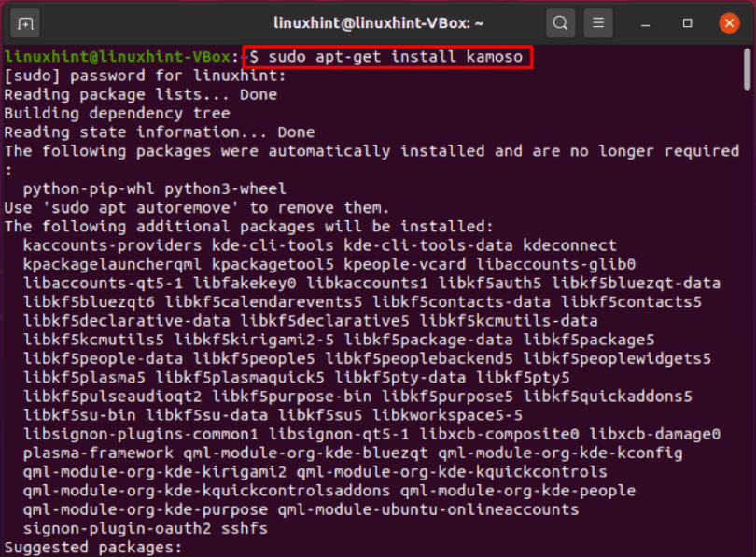Click the orange close button
This screenshot has height=557, width=756.
729,22
